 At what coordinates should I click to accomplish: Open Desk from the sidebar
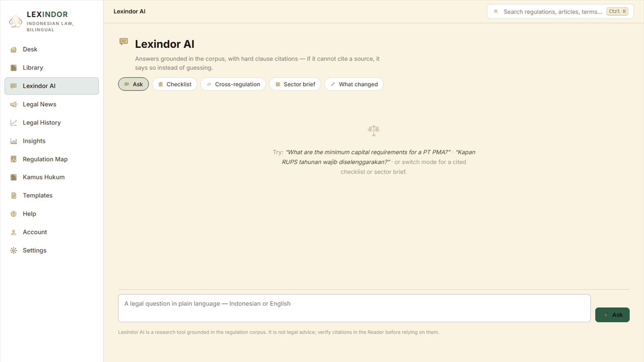[x=51, y=49]
